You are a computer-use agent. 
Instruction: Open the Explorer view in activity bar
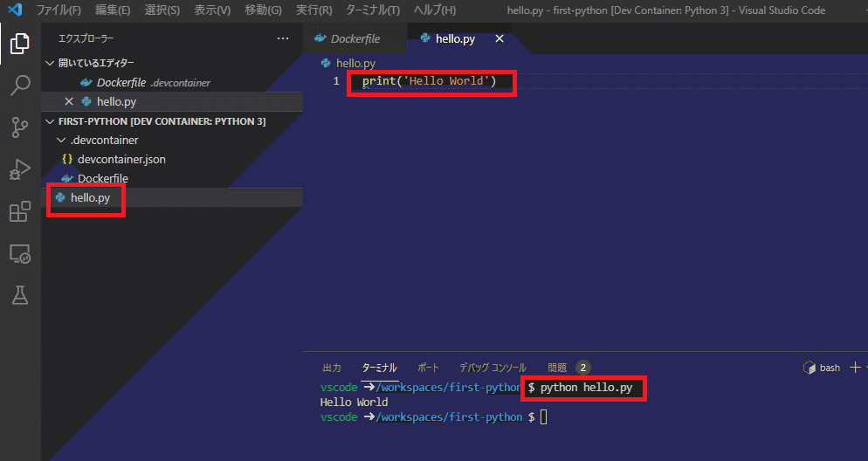pos(20,43)
